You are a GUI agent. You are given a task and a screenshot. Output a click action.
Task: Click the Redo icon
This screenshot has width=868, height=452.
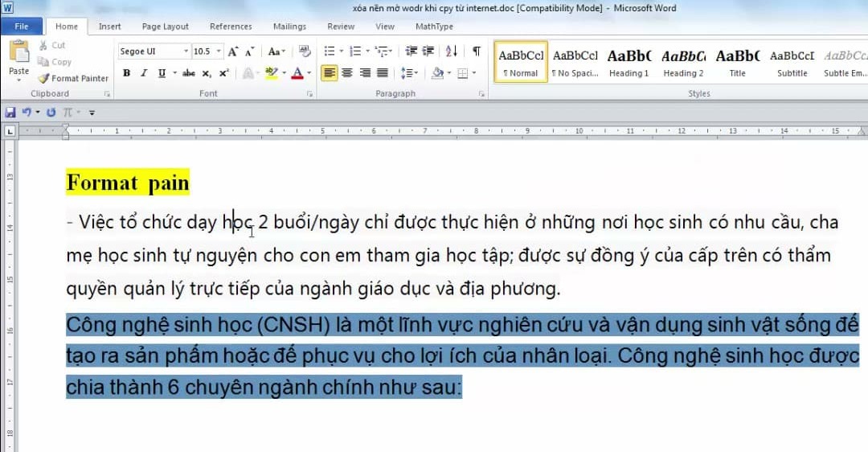pyautogui.click(x=51, y=113)
